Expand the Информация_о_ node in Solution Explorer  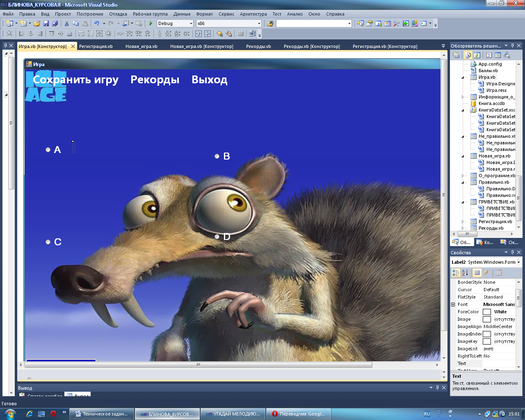point(463,97)
